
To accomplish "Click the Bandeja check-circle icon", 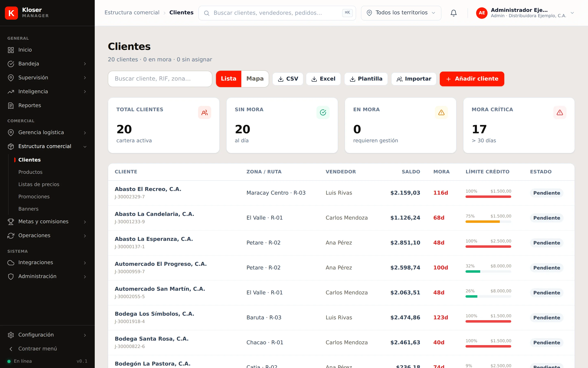I will 11,64.
